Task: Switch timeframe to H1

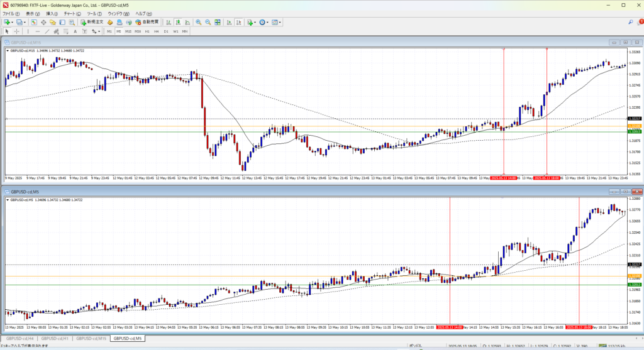Action: coord(147,31)
